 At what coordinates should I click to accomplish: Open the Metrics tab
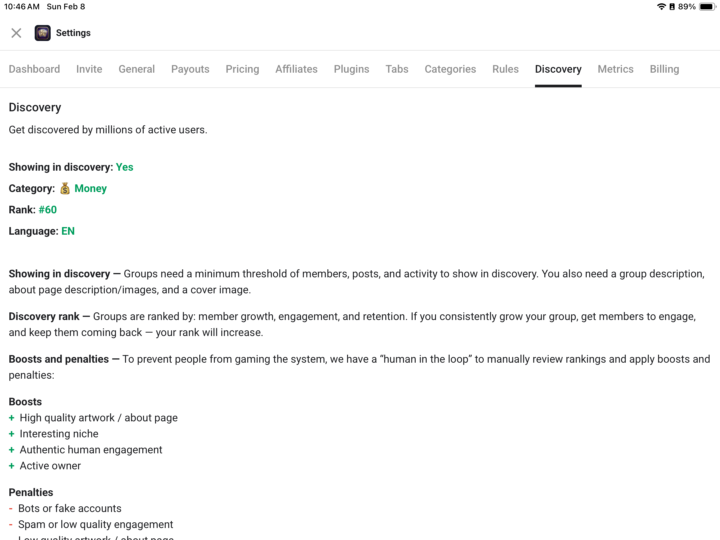(x=615, y=69)
